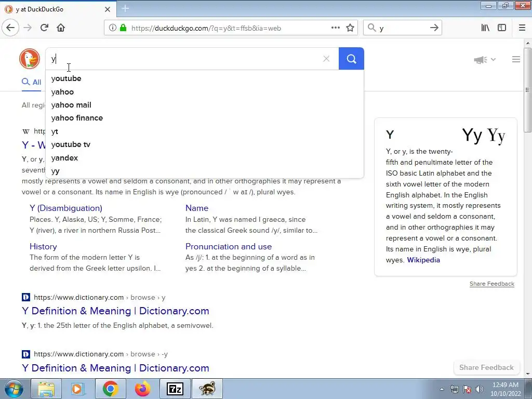Click the blue DuckDuckGo search button
The height and width of the screenshot is (399, 532).
(352, 59)
